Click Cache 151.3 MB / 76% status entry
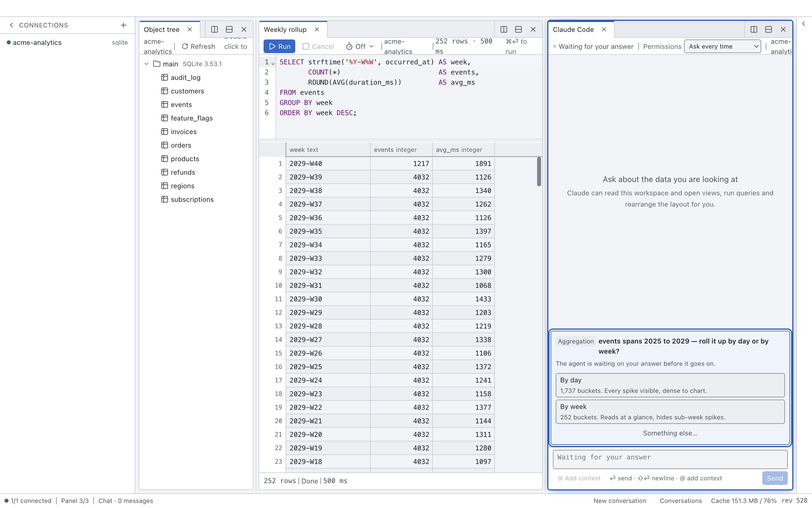This screenshot has width=812, height=508. coord(743,501)
